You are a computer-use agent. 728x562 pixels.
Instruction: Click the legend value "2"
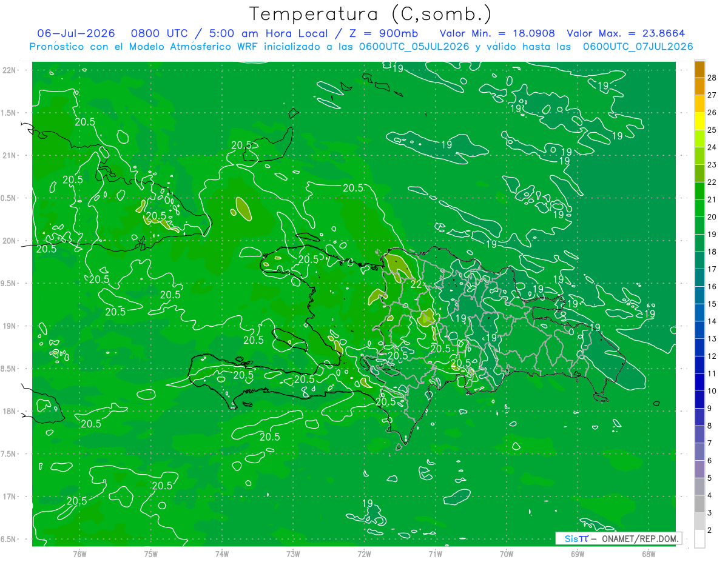point(710,530)
